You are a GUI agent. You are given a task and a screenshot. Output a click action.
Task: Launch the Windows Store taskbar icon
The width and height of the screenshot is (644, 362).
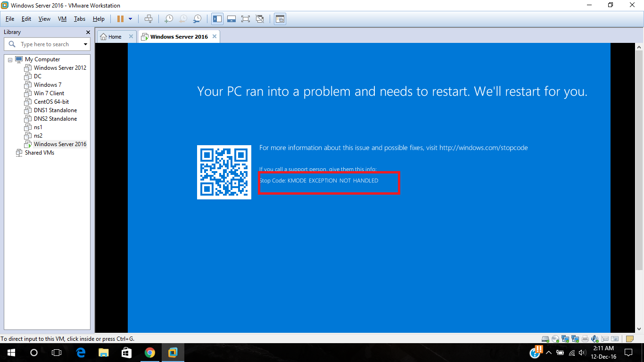tap(127, 353)
